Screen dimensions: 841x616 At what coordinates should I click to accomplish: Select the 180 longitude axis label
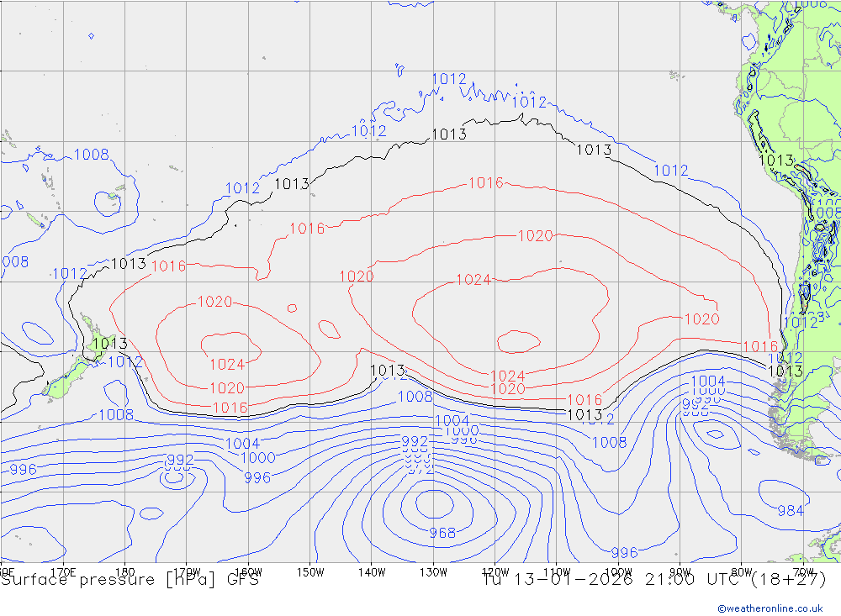coord(125,572)
